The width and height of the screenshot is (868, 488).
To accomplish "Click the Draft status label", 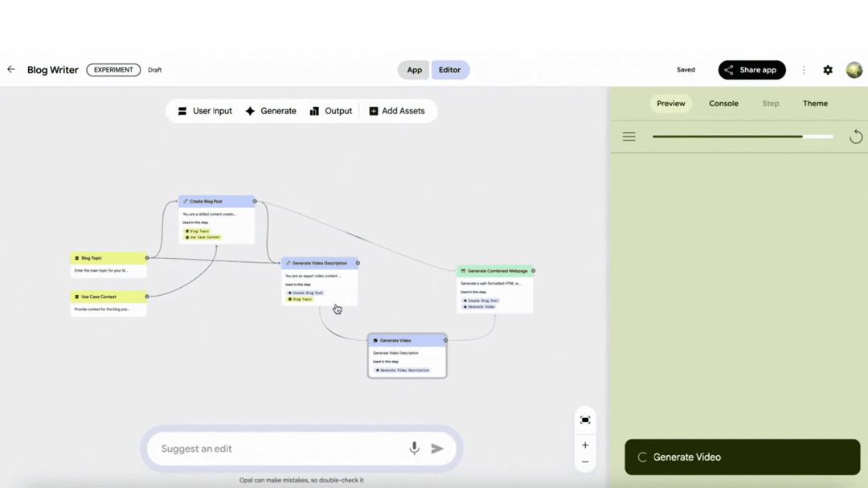I will tap(154, 70).
